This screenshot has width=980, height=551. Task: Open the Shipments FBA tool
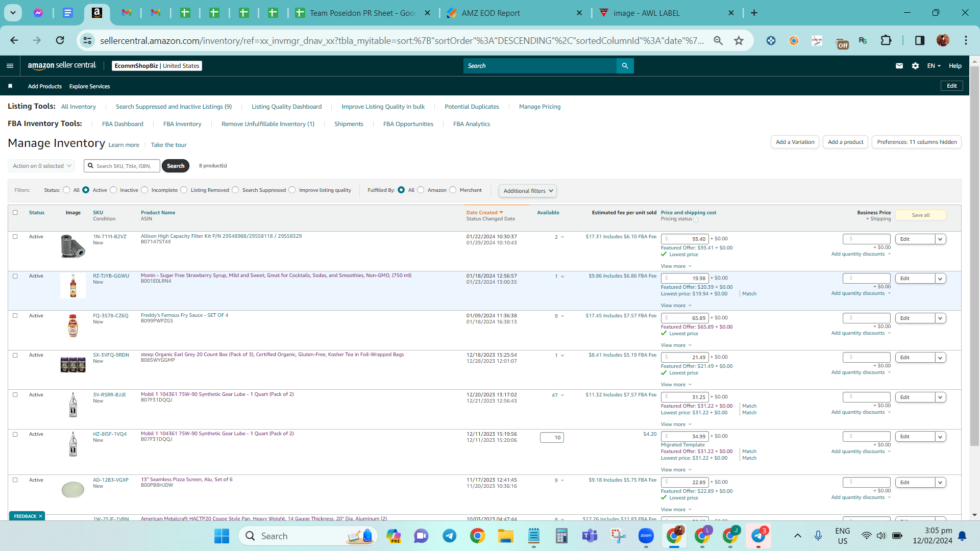349,124
